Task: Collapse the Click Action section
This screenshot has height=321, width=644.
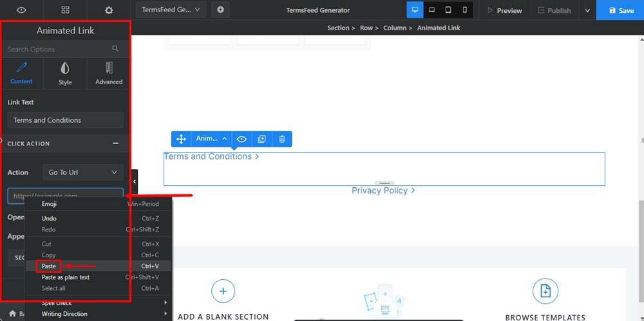Action: [116, 143]
